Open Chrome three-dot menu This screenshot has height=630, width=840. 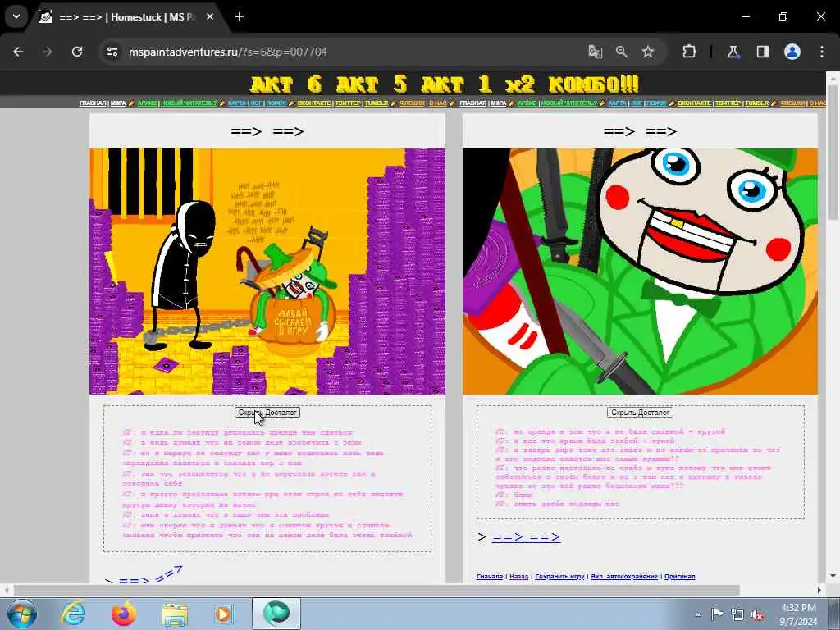point(822,52)
